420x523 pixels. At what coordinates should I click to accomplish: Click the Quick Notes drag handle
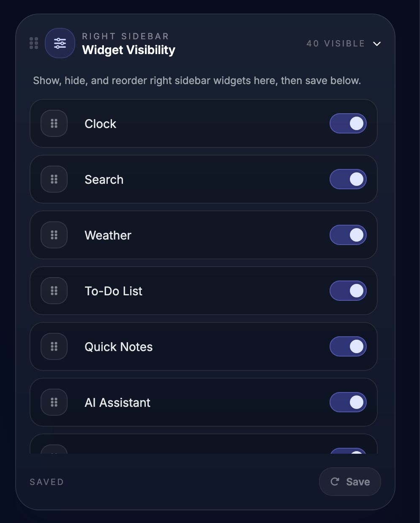[x=54, y=346]
